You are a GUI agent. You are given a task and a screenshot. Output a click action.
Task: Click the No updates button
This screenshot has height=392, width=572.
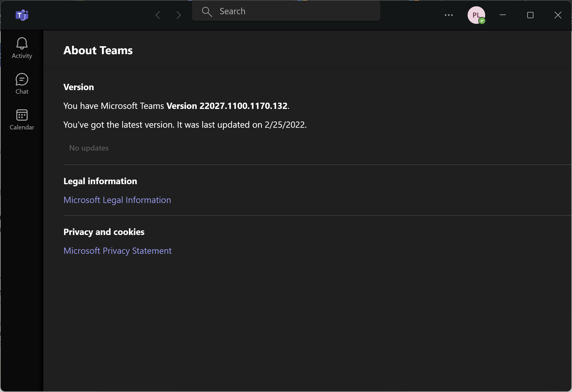[x=89, y=148]
